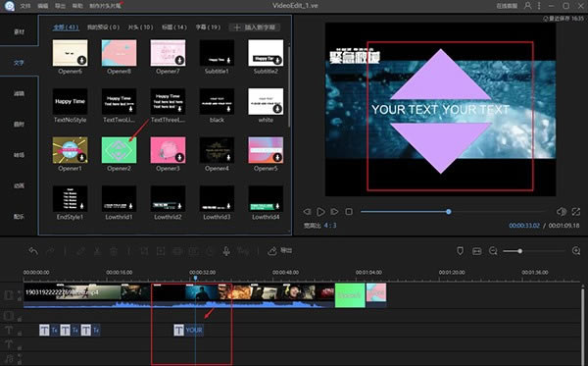The image size is (588, 366).
Task: Toggle lock on the first text track
Action: pyautogui.click(x=20, y=333)
